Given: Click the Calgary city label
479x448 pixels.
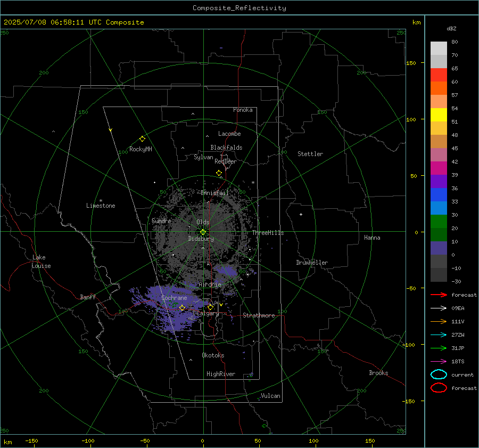Looking at the screenshot, I should pyautogui.click(x=208, y=313).
